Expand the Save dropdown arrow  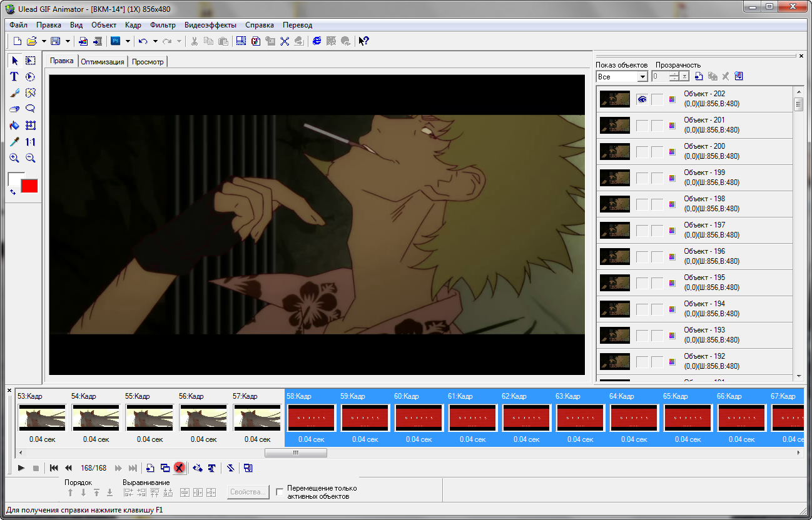68,41
